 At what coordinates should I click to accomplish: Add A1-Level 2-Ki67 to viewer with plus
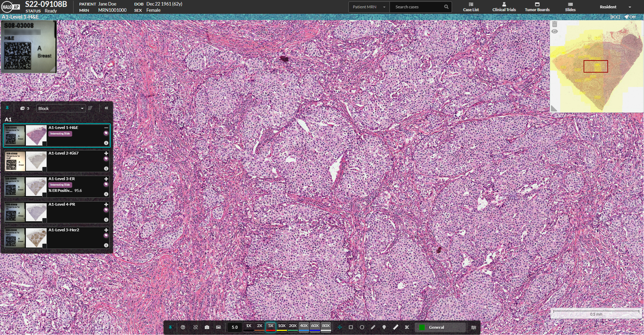(106, 153)
